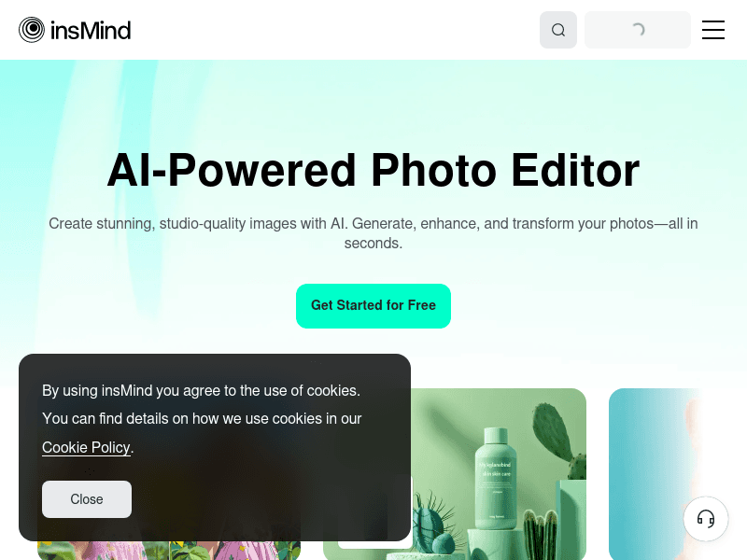Dismiss cookie notice with Close button
747x560 pixels.
coord(87,499)
